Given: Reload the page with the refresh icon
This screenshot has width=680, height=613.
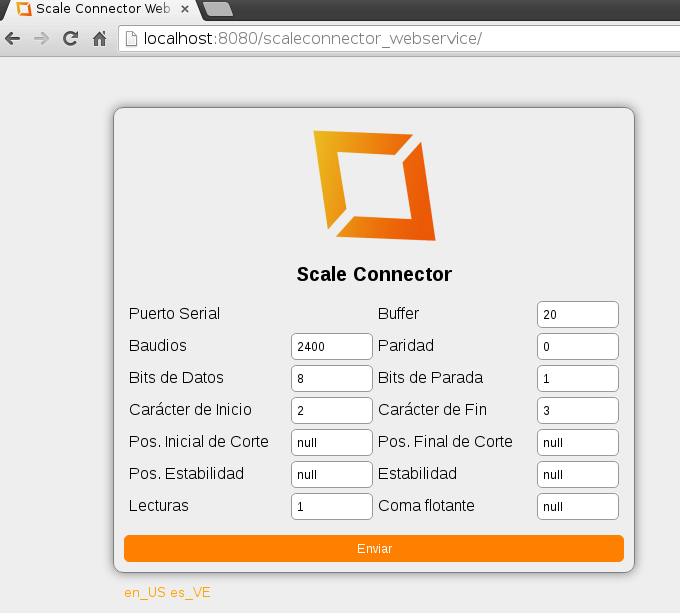Looking at the screenshot, I should click(x=70, y=39).
